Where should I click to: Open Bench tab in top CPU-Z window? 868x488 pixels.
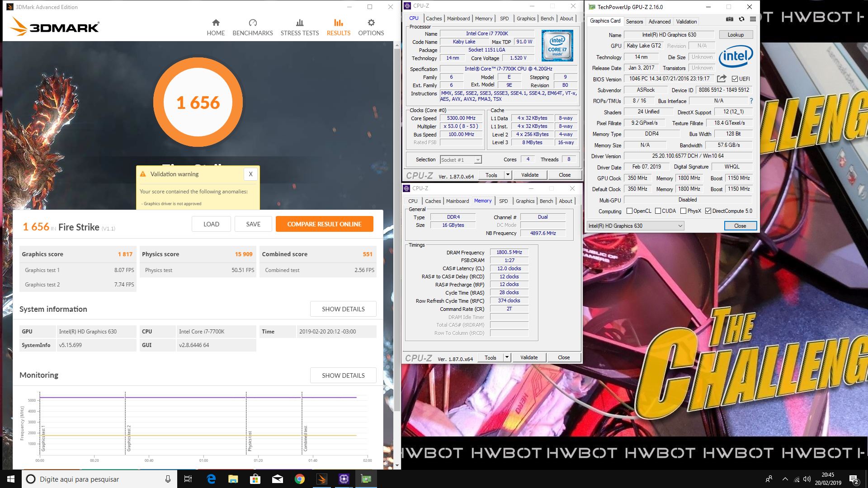(547, 19)
